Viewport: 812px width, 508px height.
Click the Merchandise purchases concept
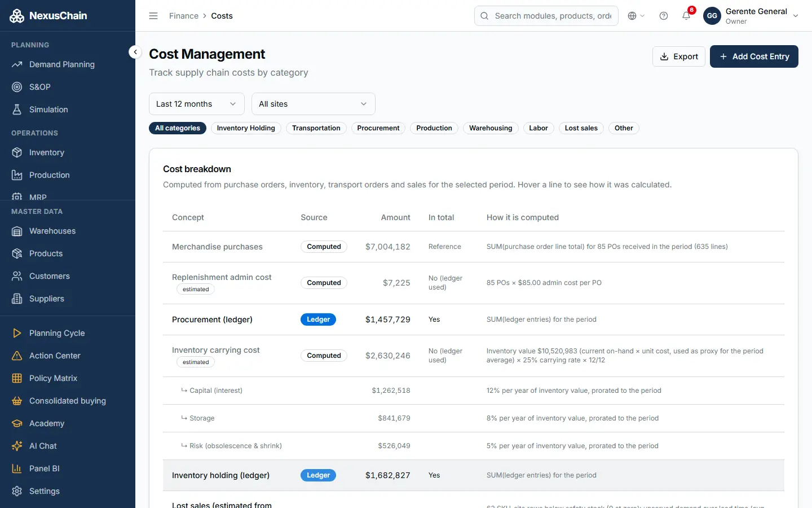[217, 247]
